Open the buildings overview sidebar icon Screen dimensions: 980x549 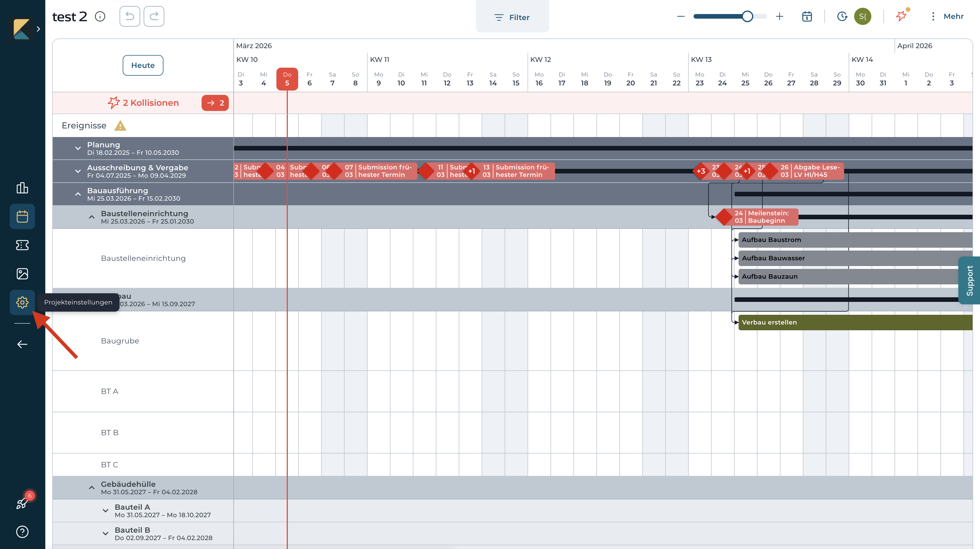[x=22, y=188]
